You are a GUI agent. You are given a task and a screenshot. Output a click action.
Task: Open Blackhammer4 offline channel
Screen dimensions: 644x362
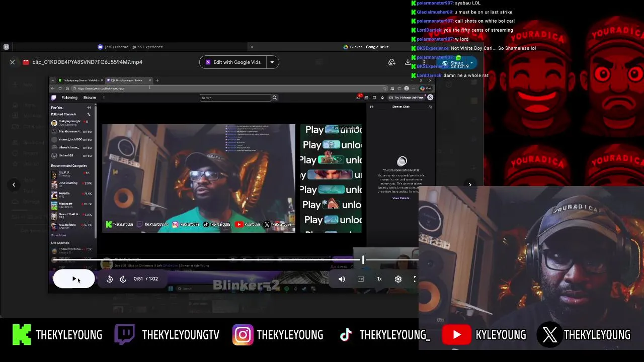(x=71, y=131)
